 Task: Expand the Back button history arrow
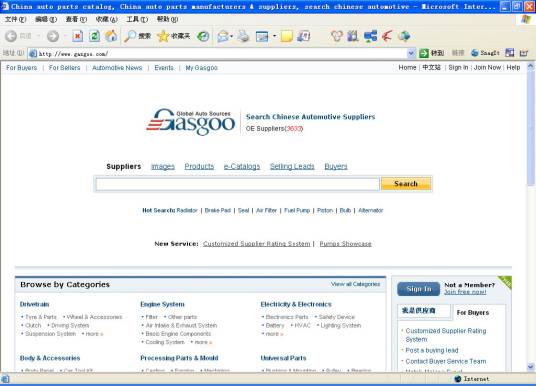(x=38, y=36)
